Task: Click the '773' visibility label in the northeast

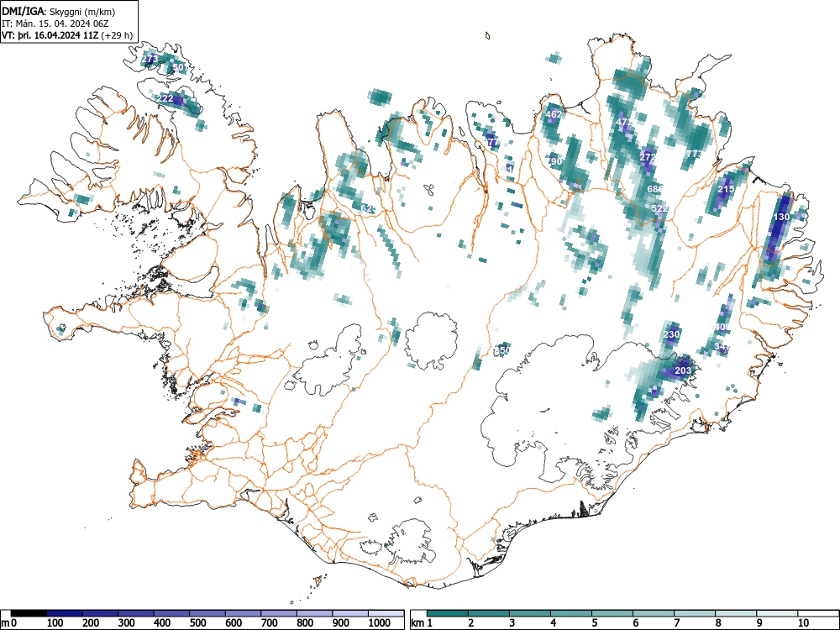Action: click(695, 155)
